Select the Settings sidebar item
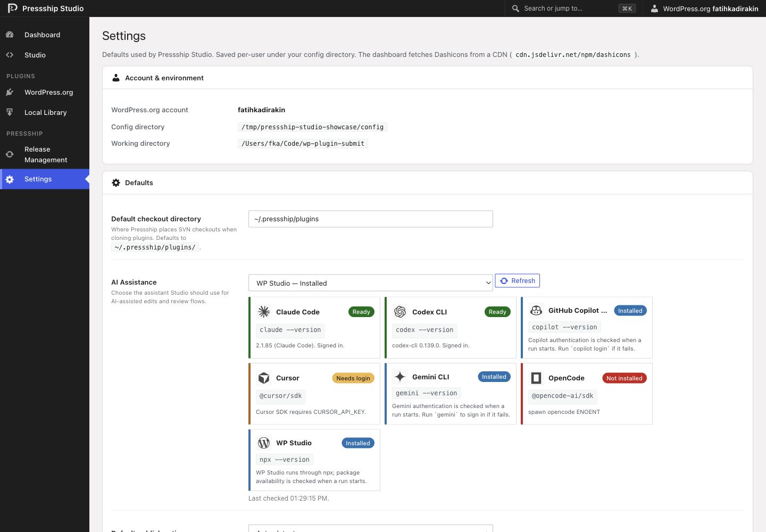This screenshot has width=766, height=532. tap(45, 179)
